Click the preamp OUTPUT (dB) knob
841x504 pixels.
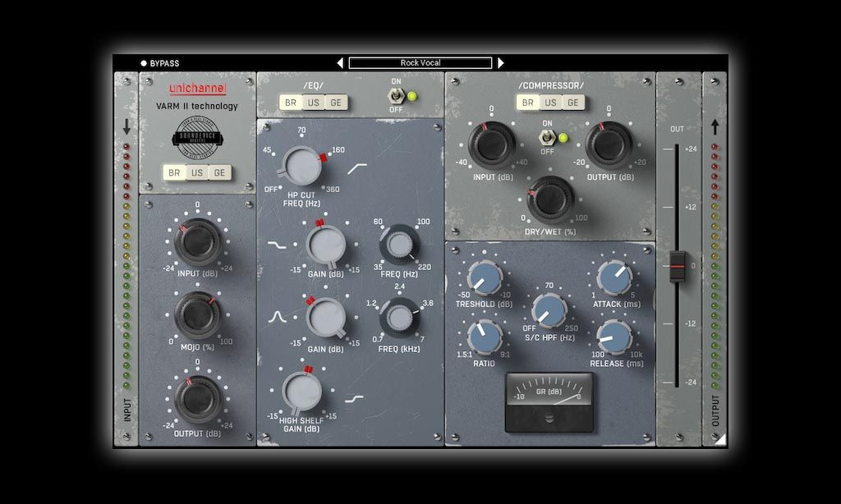tap(197, 400)
